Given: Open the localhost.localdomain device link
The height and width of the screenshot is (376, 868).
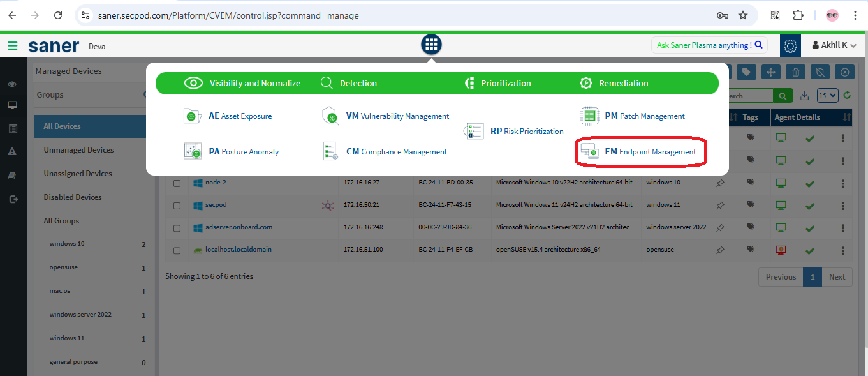Looking at the screenshot, I should click(239, 249).
